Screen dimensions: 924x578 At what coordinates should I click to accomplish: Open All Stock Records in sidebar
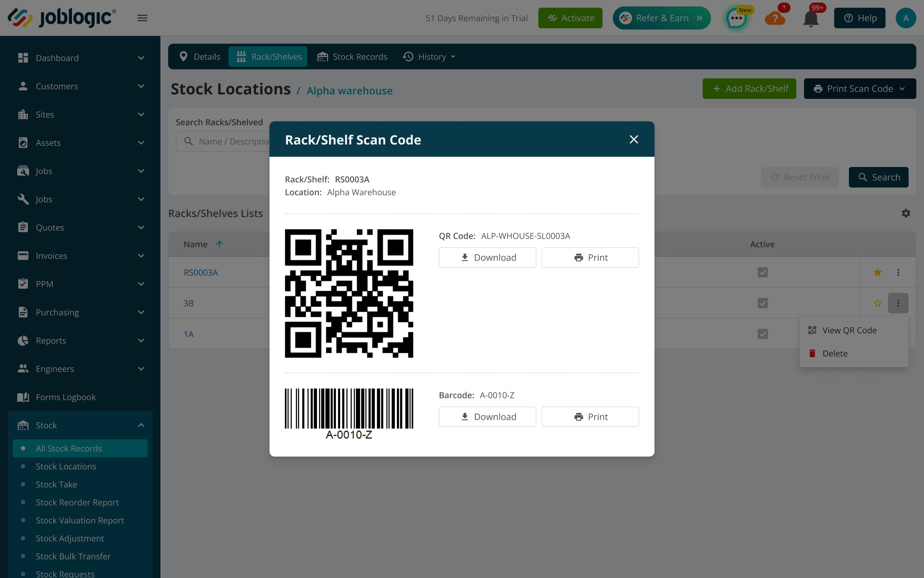pos(80,448)
